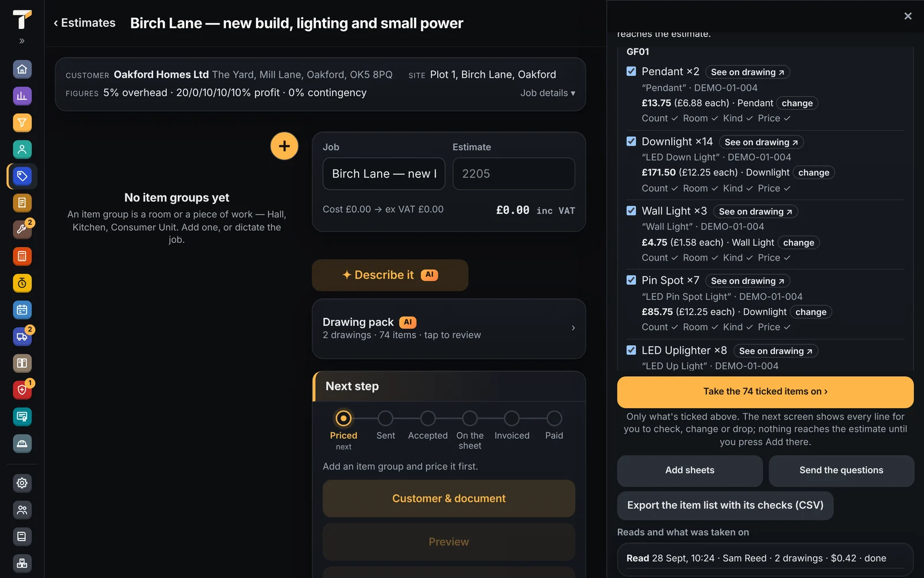Image resolution: width=924 pixels, height=578 pixels.
Task: Click the round plus button to add item group
Action: coord(284,146)
